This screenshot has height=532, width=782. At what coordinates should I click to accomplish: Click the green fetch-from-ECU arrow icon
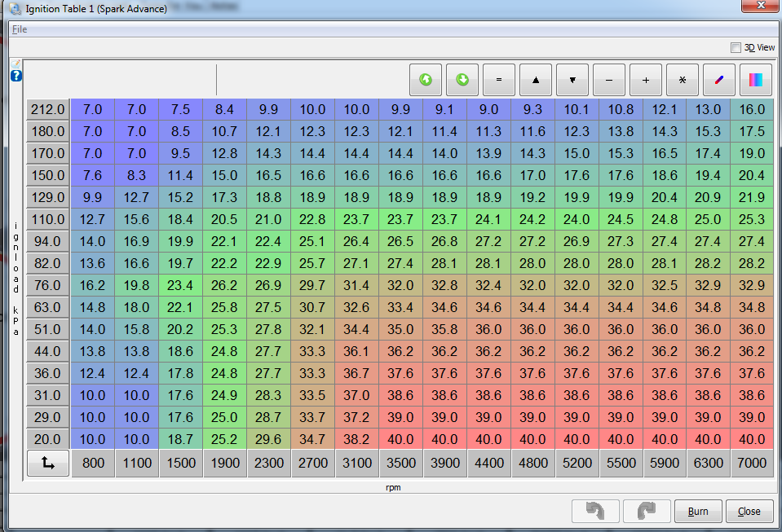pos(425,81)
